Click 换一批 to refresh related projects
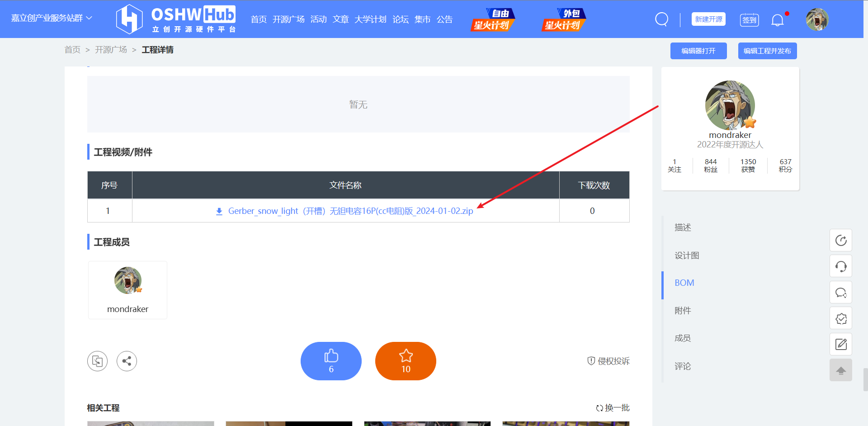868x426 pixels. tap(613, 408)
